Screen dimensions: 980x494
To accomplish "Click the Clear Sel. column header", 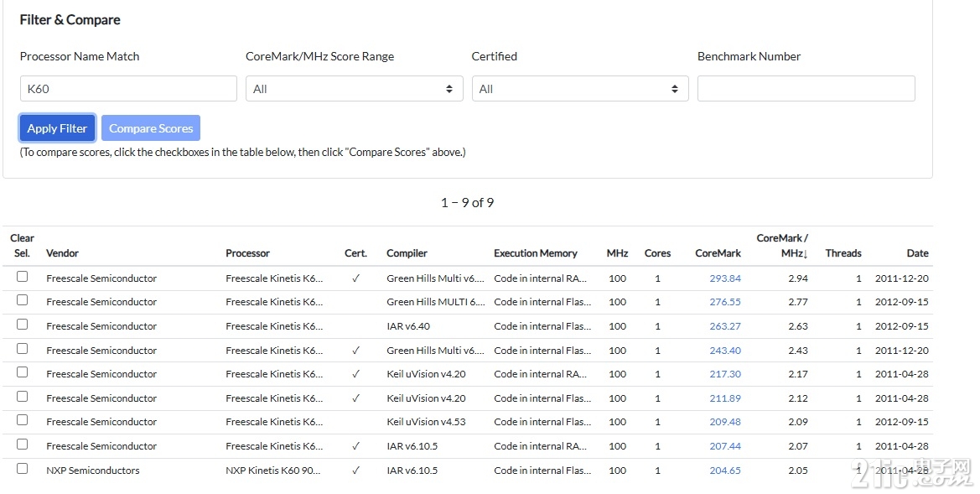I will 22,246.
